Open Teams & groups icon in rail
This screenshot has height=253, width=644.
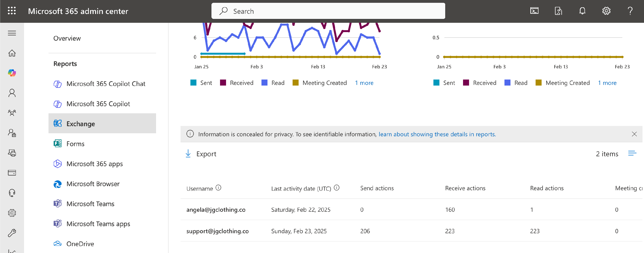[x=12, y=113]
